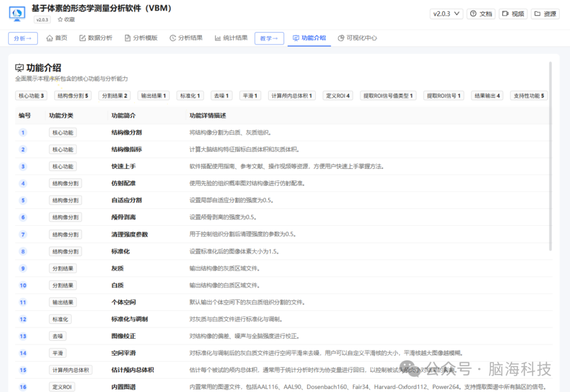Click 颅骨剥离 feature name
The height and width of the screenshot is (392, 570).
(123, 217)
